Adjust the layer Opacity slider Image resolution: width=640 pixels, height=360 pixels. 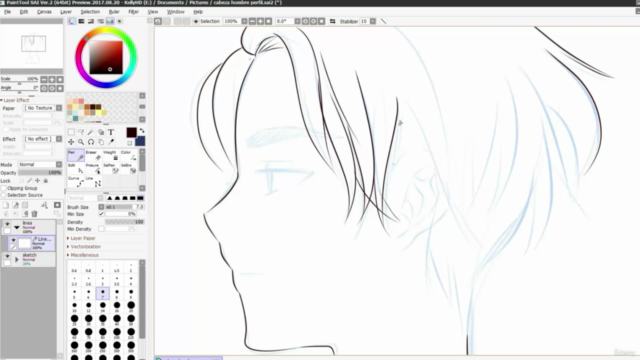pos(40,173)
